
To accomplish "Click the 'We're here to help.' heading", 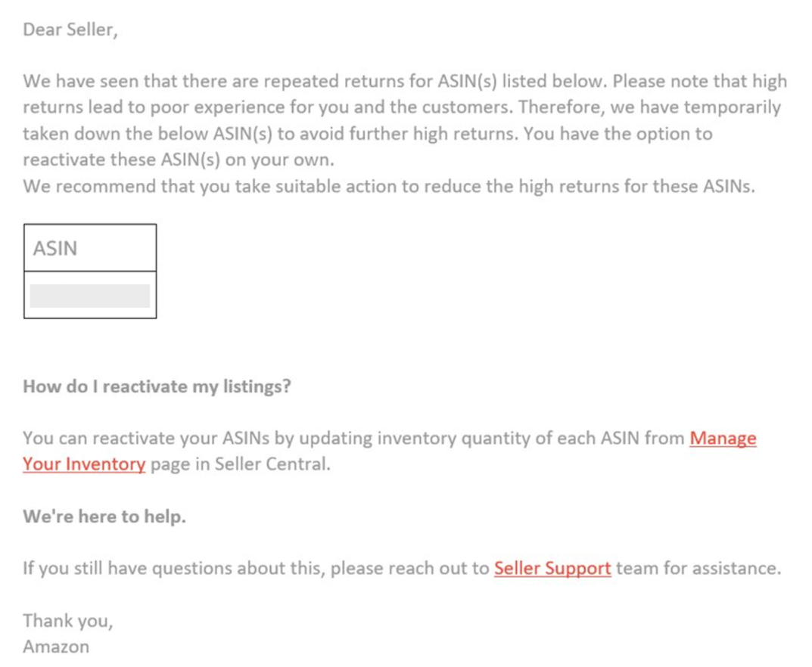I will tap(104, 517).
